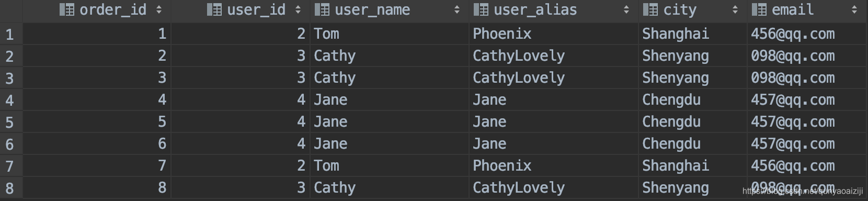This screenshot has width=868, height=201.
Task: Click order_id cell 7 in row 7
Action: tap(97, 166)
